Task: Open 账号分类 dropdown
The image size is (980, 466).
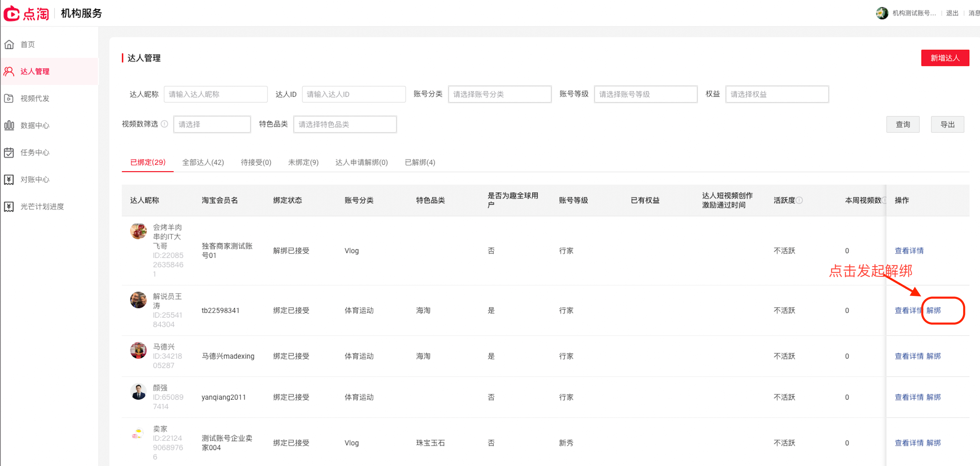Action: 500,95
